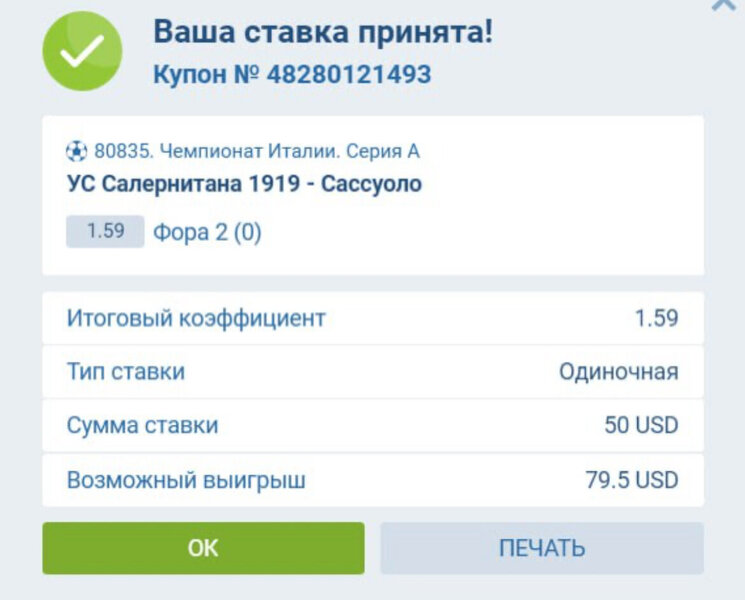Click the Тип ставки row label
Viewport: 745px width, 600px height.
tap(126, 372)
